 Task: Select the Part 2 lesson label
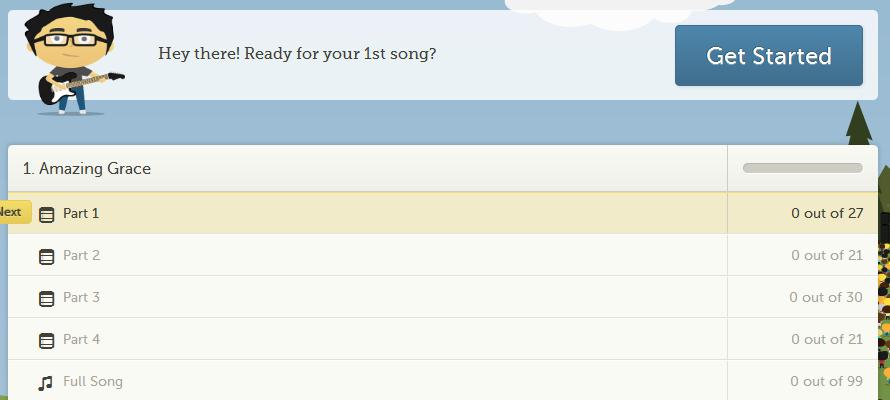pos(81,255)
